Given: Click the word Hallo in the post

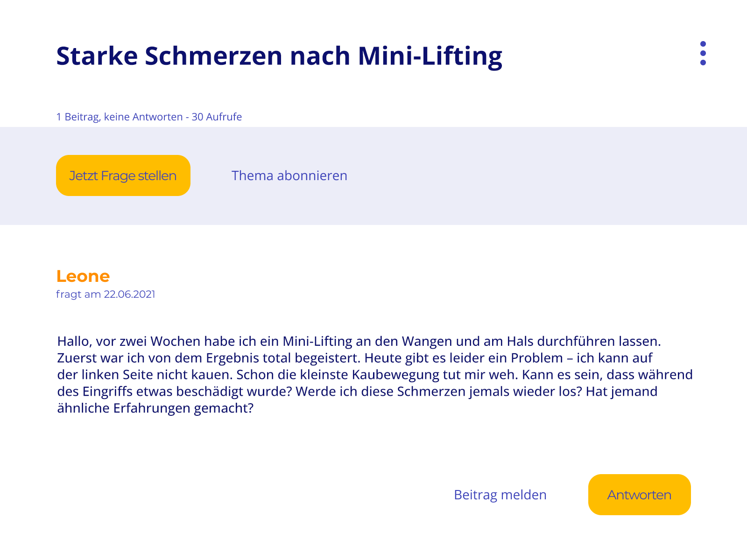Looking at the screenshot, I should pyautogui.click(x=73, y=341).
